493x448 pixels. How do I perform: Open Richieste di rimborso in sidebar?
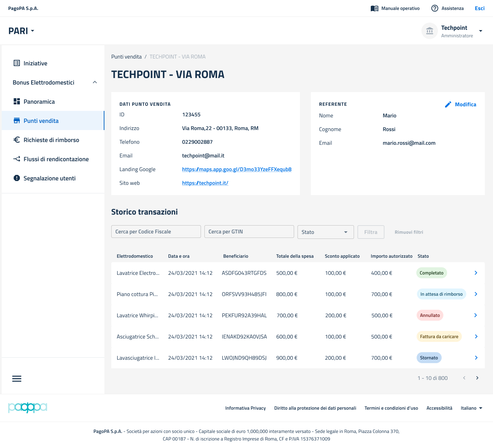(x=51, y=140)
